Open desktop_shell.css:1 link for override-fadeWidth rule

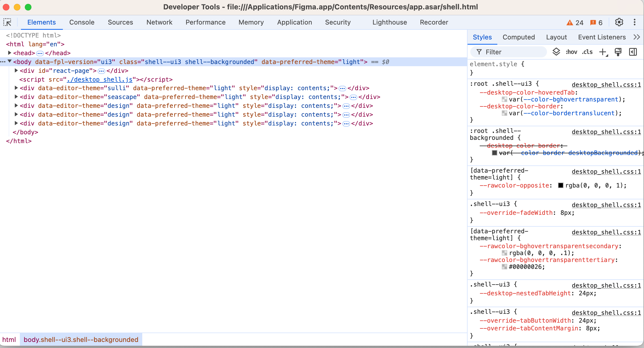(x=606, y=205)
